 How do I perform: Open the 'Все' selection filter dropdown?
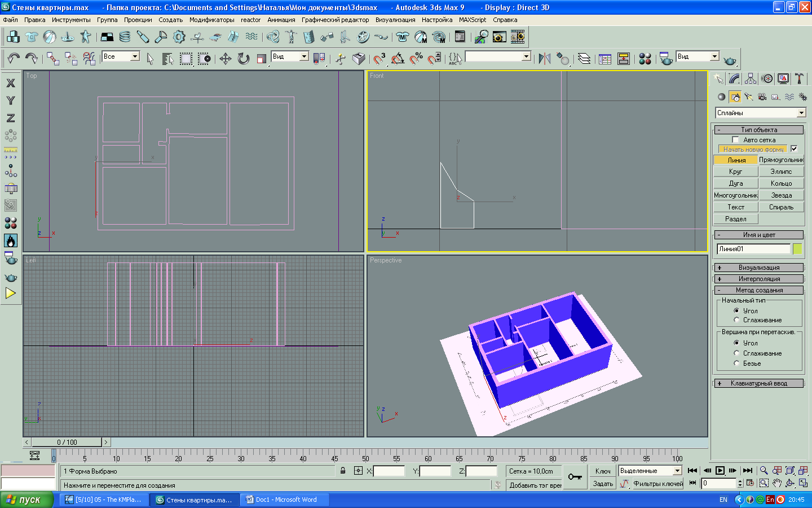click(135, 56)
